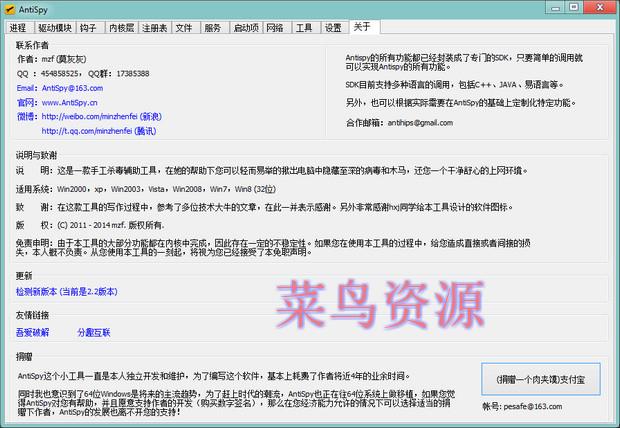Screen dimensions: 620x428
Task: Open the 内核层 tab
Action: pyautogui.click(x=121, y=28)
